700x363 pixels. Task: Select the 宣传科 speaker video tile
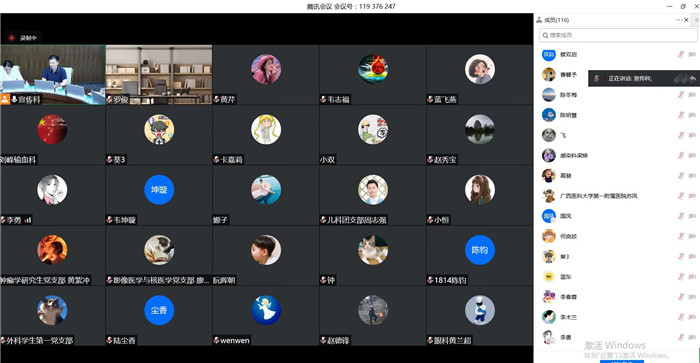53,75
